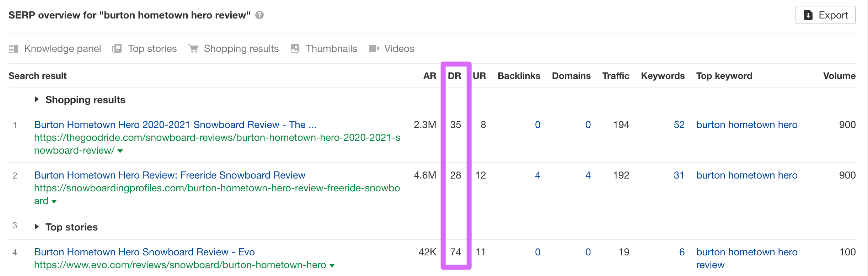
Task: Expand the Shopping results row
Action: (x=37, y=100)
